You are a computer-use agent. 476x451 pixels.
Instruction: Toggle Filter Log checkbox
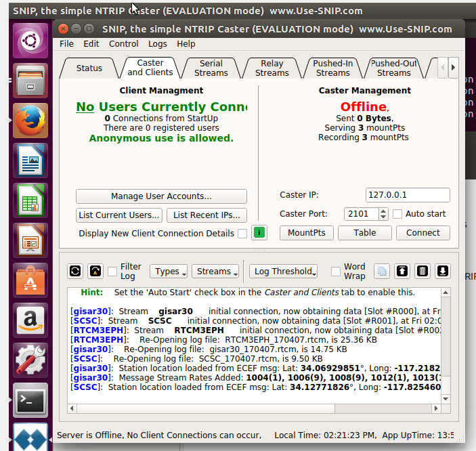(112, 271)
